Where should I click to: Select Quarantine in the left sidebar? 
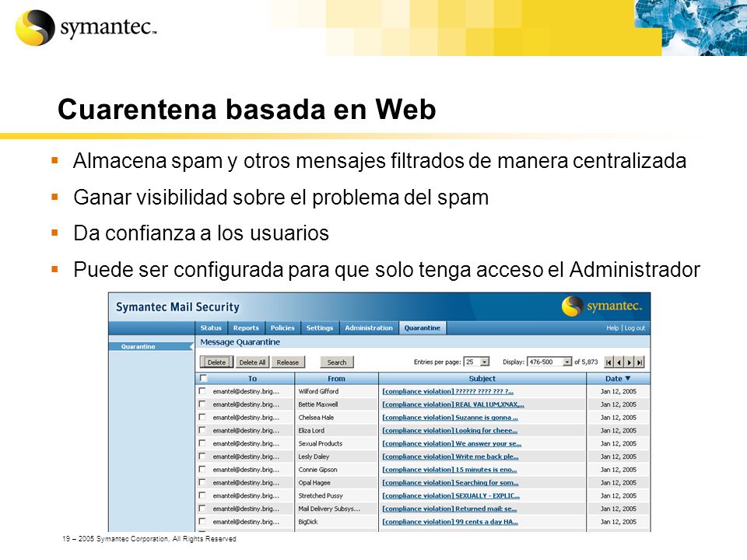tap(139, 347)
